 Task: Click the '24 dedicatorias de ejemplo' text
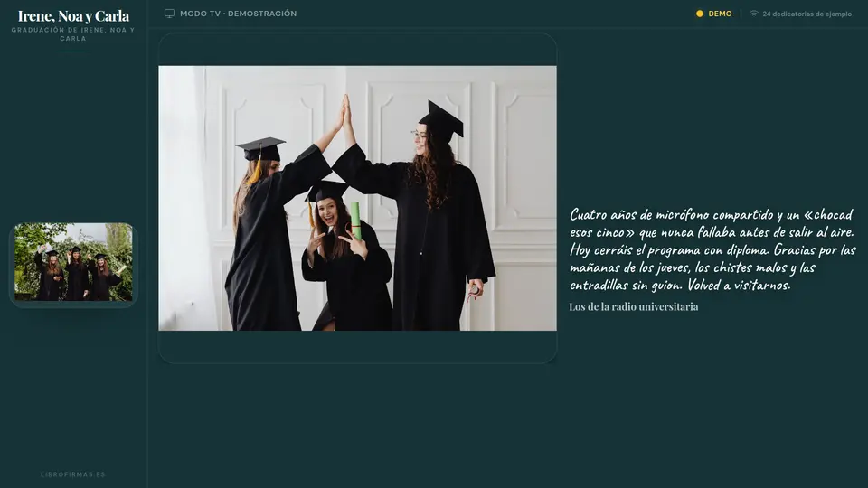[x=807, y=14]
